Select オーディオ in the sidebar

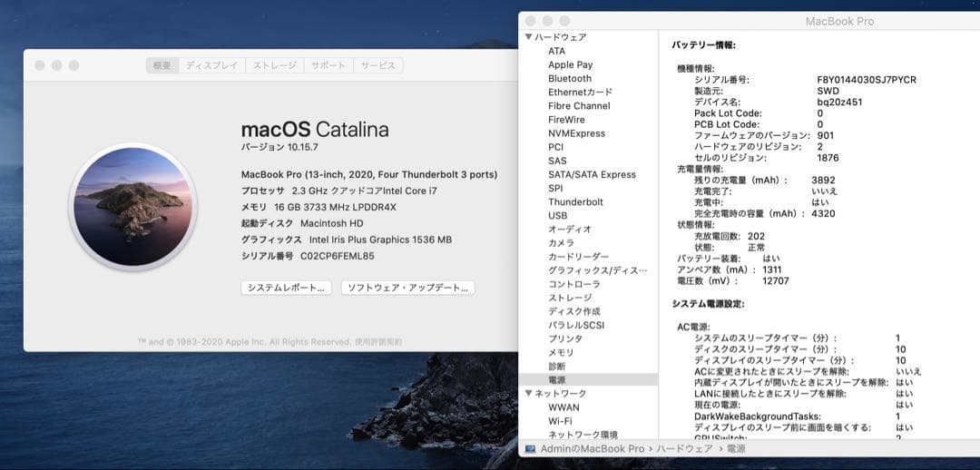coord(569,230)
